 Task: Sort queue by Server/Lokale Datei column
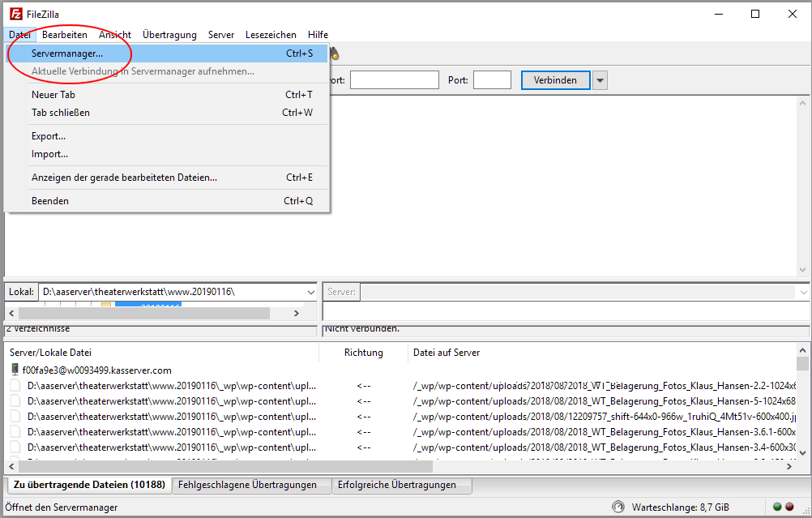(x=161, y=353)
